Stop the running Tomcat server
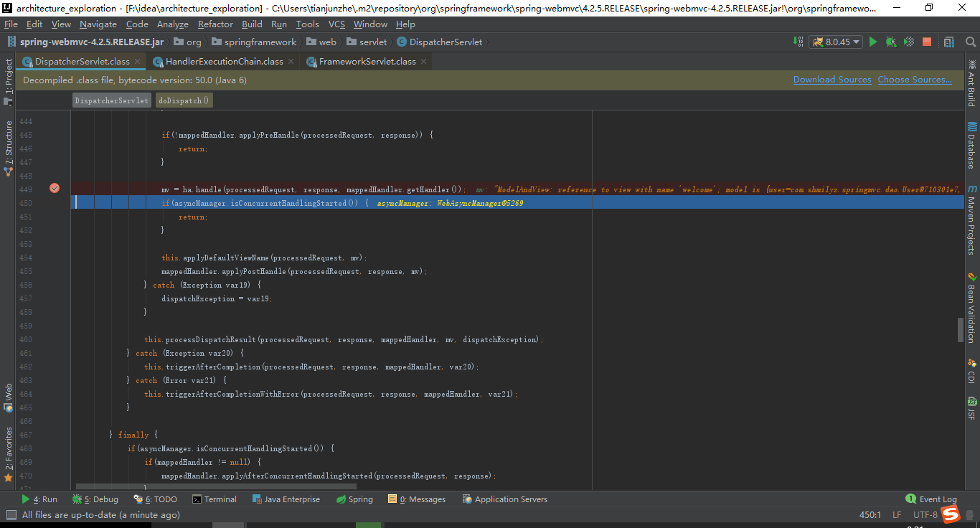This screenshot has height=528, width=980. pyautogui.click(x=926, y=42)
